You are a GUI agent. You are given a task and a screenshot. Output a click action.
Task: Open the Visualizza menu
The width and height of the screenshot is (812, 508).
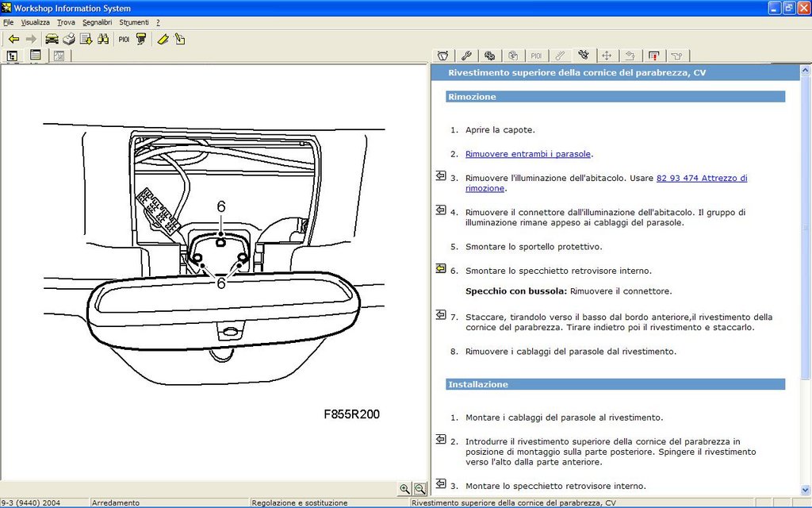coord(36,22)
